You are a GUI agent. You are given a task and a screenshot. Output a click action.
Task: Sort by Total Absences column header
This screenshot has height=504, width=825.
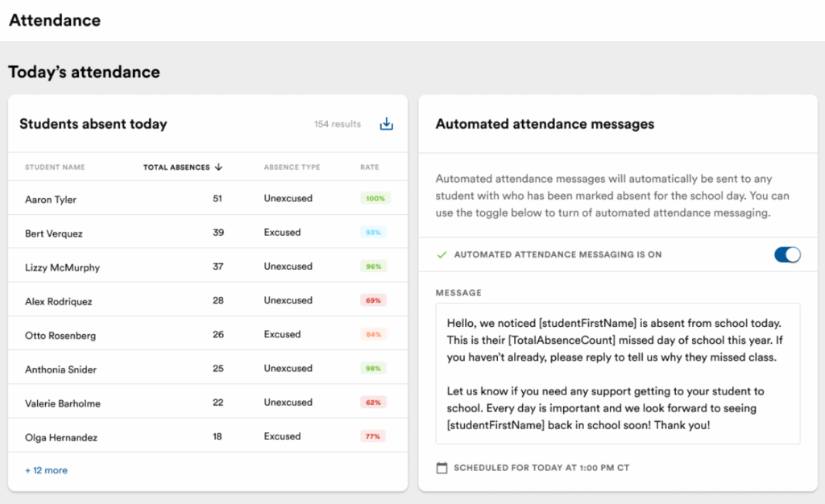pos(176,167)
